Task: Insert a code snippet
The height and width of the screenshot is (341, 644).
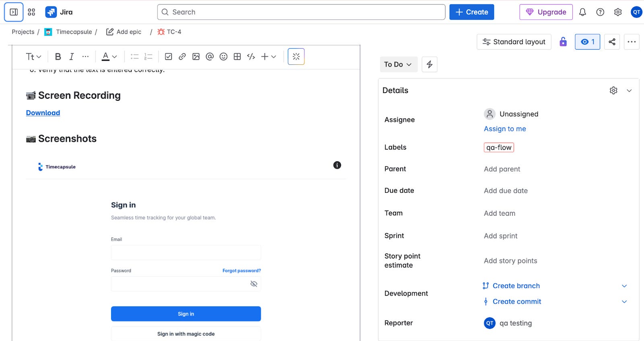Action: pos(251,57)
